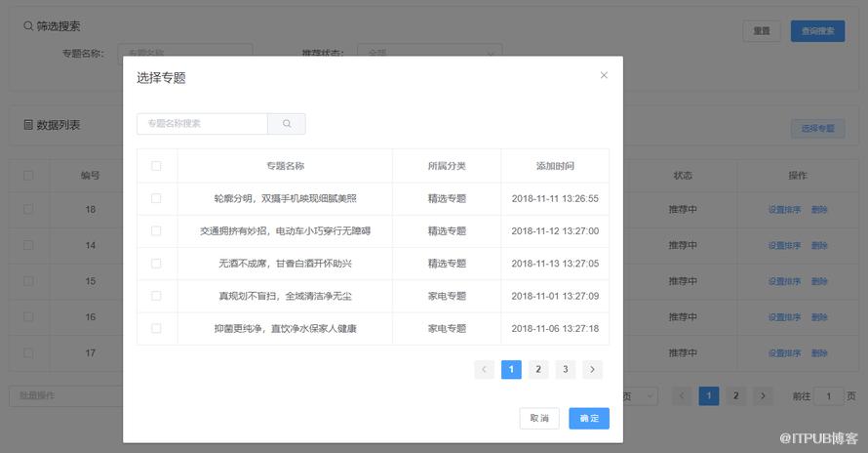
Task: Open the page-size dropdown in the background pagination
Action: [x=641, y=396]
